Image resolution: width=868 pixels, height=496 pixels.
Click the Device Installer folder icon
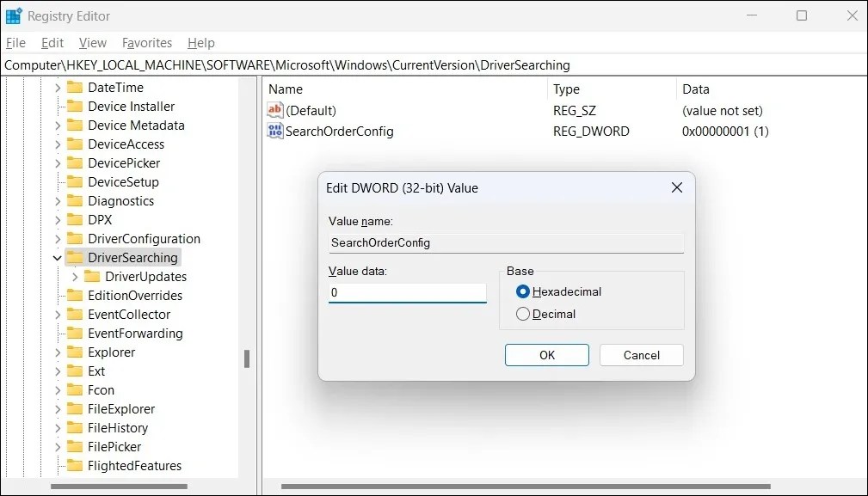point(76,106)
